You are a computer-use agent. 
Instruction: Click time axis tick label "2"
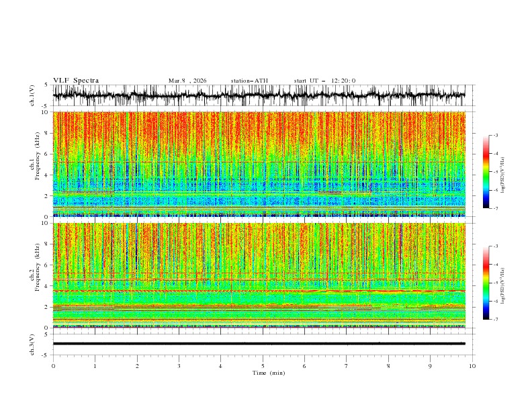pyautogui.click(x=137, y=366)
